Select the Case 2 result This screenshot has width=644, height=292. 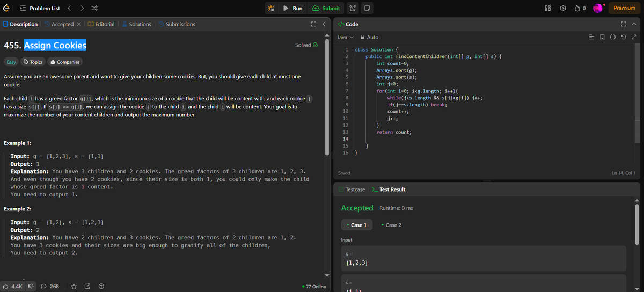click(x=391, y=225)
